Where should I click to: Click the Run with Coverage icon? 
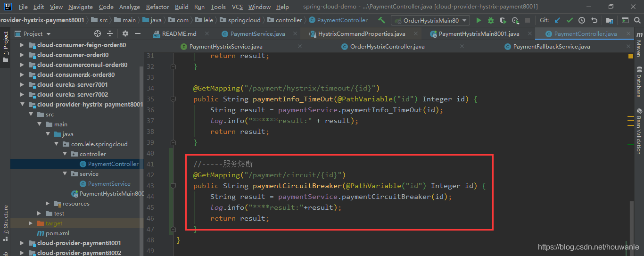(x=503, y=20)
